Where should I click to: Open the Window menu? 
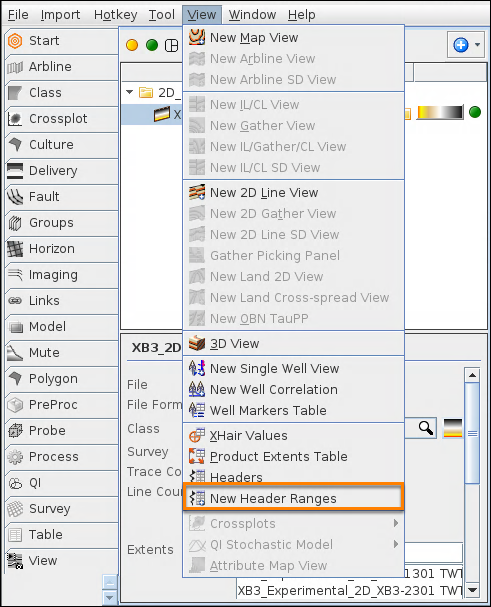(x=252, y=15)
